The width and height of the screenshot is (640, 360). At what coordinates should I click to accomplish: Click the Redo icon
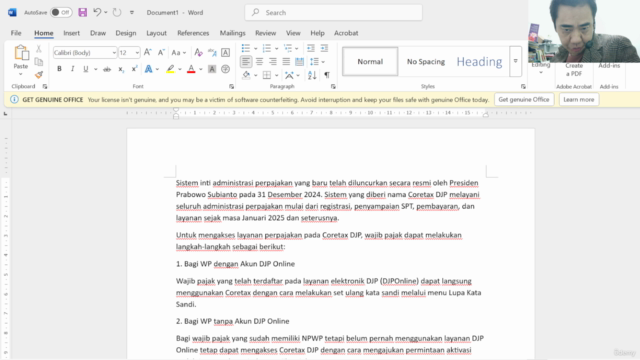coord(117,12)
